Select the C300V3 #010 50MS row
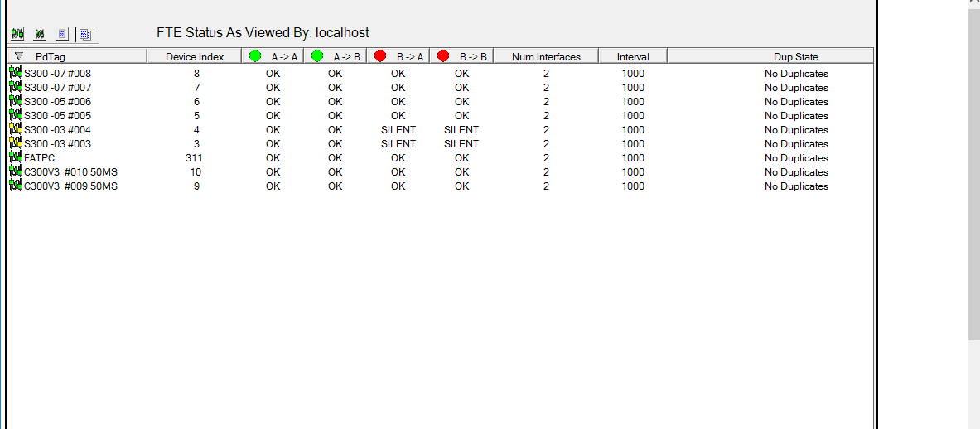The width and height of the screenshot is (980, 429). tap(441, 171)
